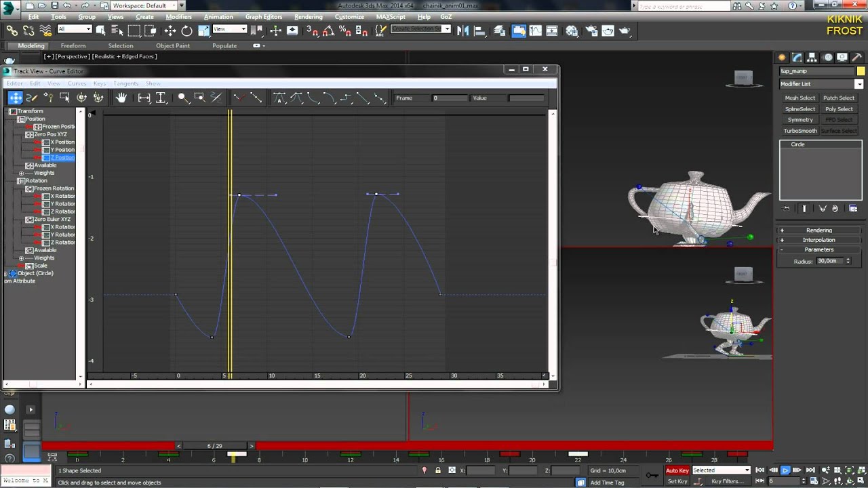
Task: Click the Key Filters button
Action: tap(727, 481)
